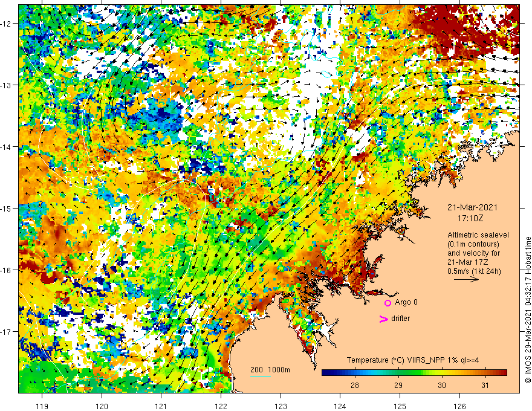Click latitude axis label '-12'

(6, 24)
